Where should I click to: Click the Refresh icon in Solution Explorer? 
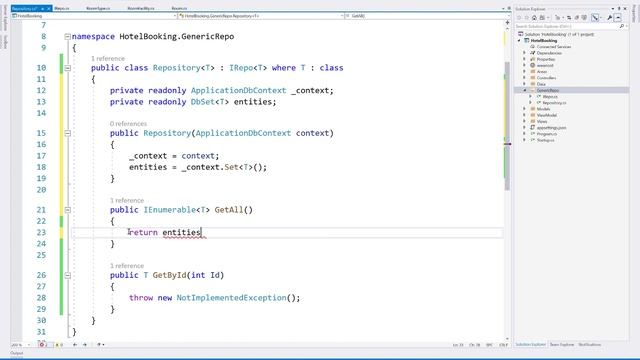[x=577, y=18]
